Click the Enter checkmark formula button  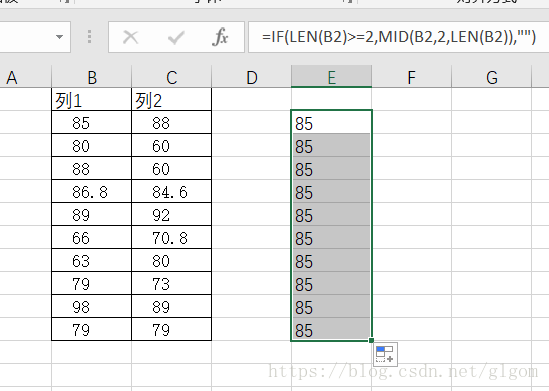click(176, 37)
